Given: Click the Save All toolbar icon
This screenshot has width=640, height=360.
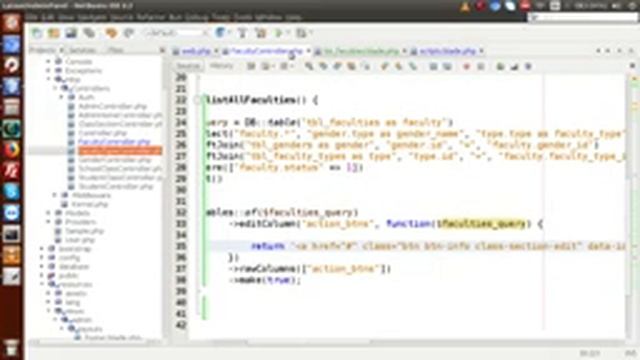Looking at the screenshot, I should point(89,33).
